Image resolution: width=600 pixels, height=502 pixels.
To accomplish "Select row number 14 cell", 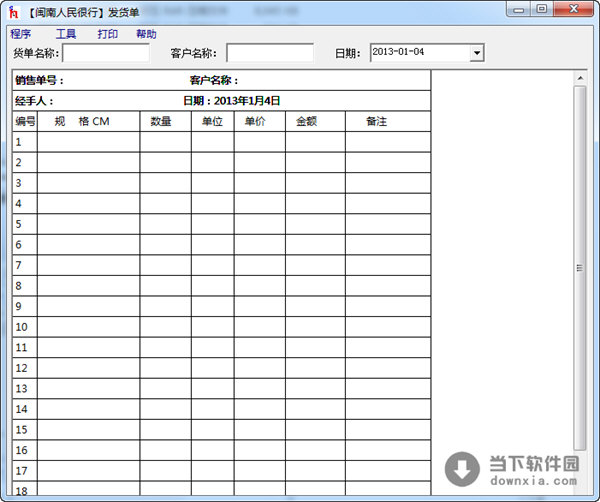I will coord(25,409).
